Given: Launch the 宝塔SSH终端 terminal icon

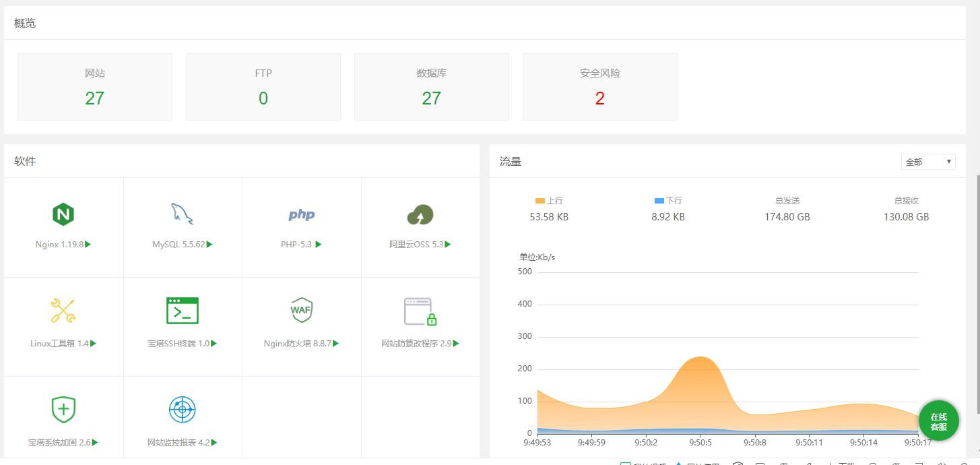Looking at the screenshot, I should [183, 311].
